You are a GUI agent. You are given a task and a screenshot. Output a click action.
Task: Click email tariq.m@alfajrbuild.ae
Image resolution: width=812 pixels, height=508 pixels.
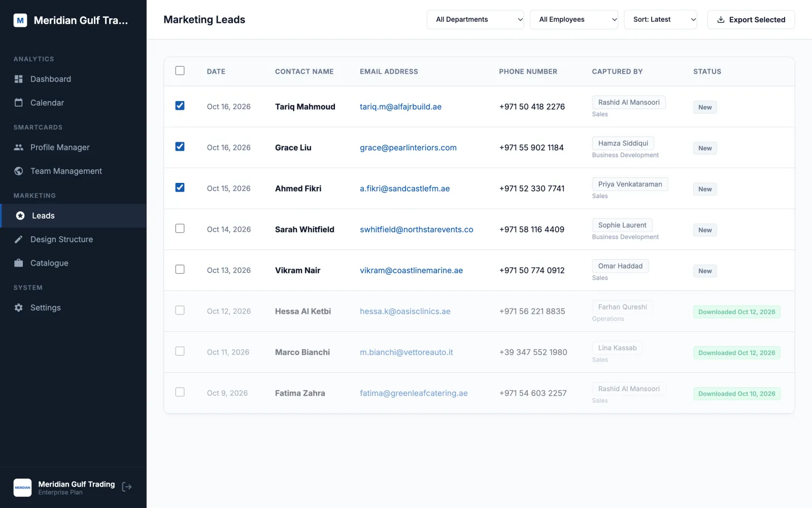[x=400, y=107]
